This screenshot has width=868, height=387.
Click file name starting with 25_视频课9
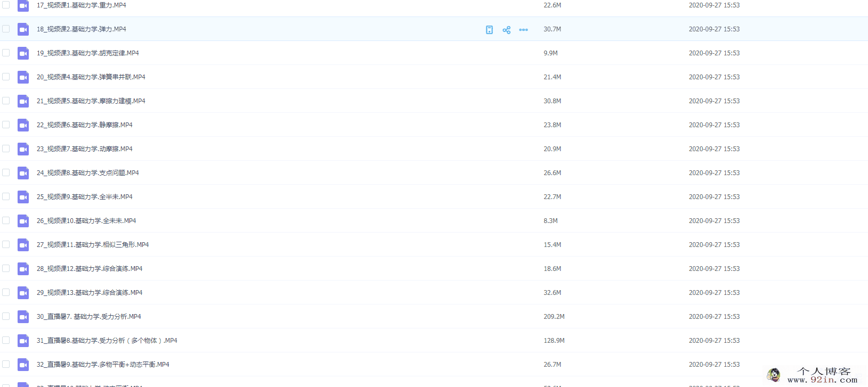click(x=85, y=197)
